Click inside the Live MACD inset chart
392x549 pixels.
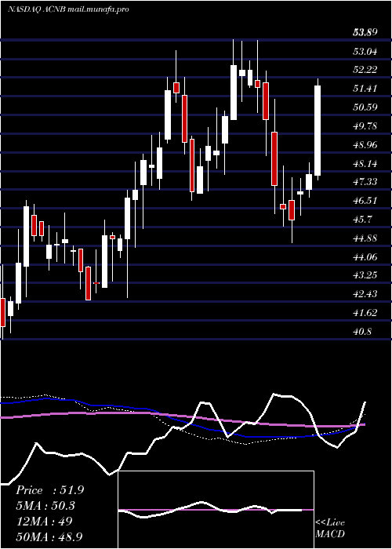216,510
